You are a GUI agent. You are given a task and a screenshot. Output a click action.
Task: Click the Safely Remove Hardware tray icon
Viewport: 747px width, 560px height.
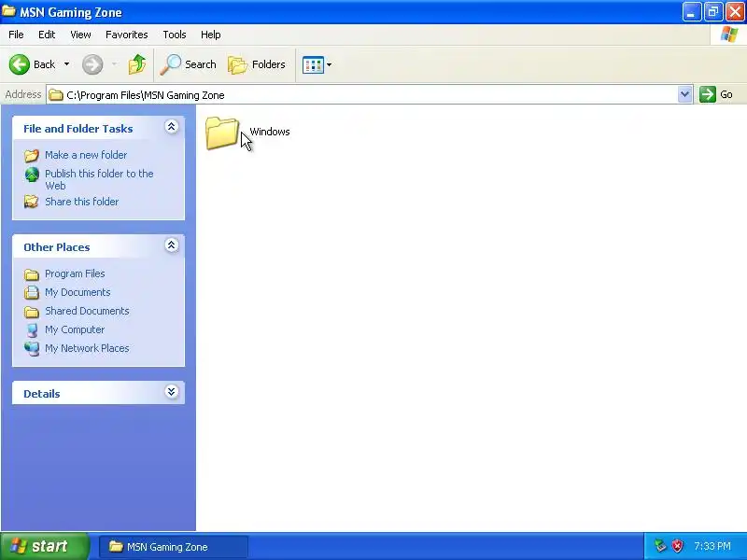pyautogui.click(x=660, y=546)
